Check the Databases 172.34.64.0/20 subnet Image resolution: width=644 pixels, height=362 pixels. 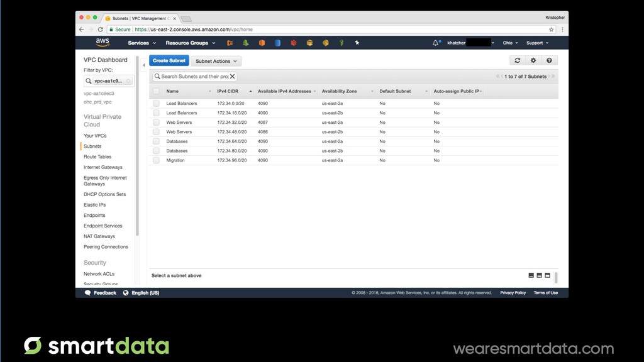point(156,141)
